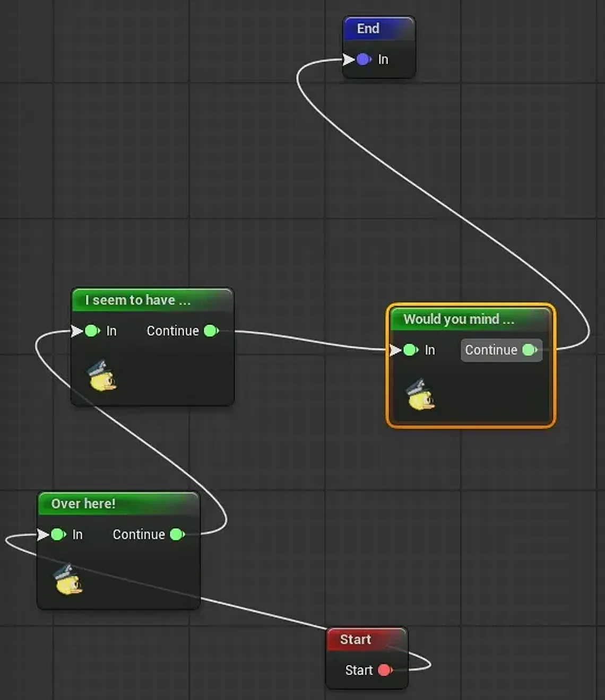Click the 'In' label on the End node
This screenshot has height=700, width=605.
[x=383, y=59]
